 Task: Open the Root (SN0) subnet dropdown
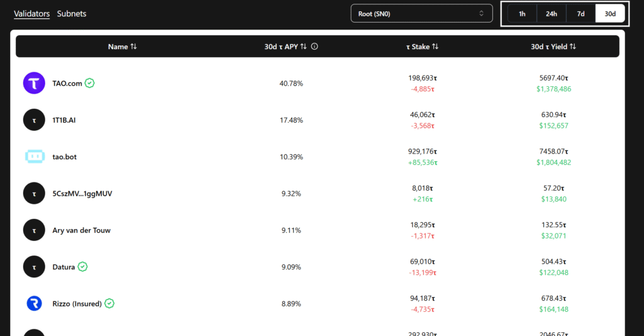[x=421, y=13]
